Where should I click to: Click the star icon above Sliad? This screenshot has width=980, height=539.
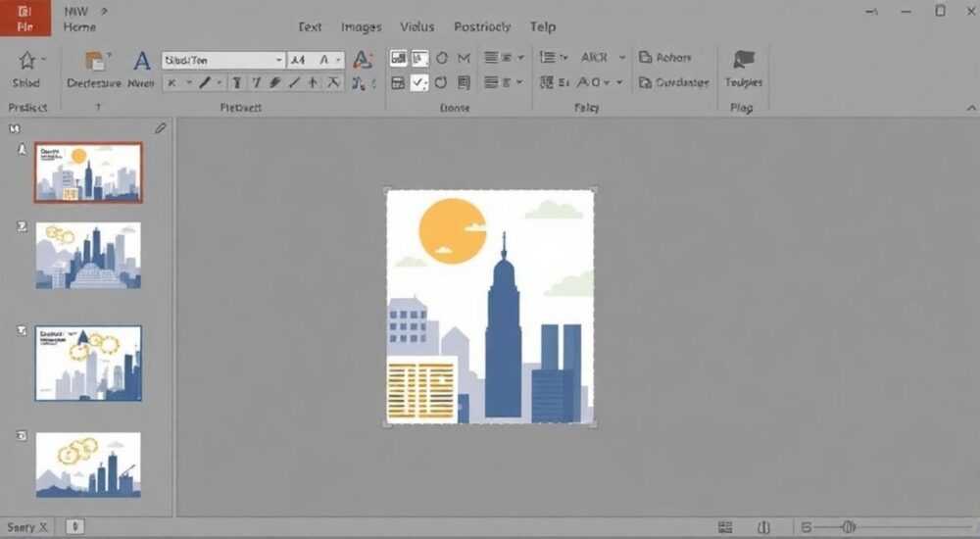click(x=26, y=61)
